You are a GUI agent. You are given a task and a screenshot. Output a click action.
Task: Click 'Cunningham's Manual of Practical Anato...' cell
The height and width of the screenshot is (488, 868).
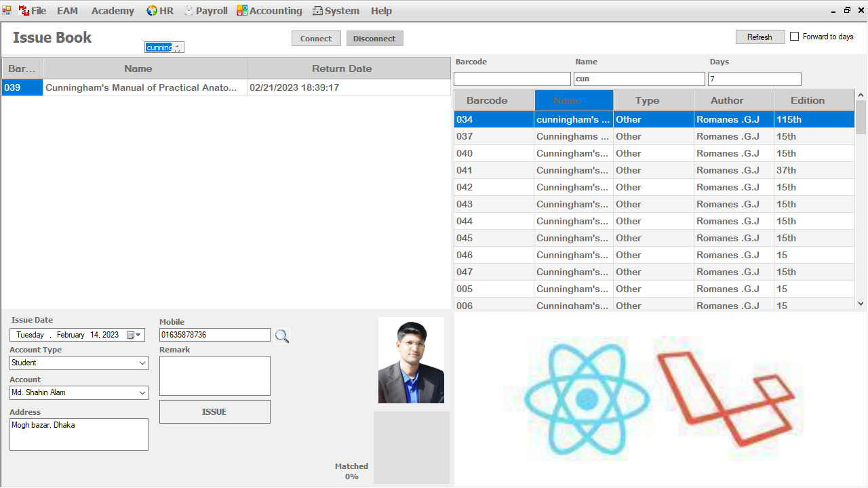(x=145, y=87)
